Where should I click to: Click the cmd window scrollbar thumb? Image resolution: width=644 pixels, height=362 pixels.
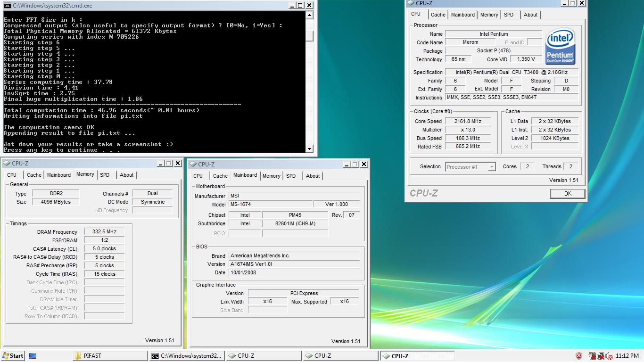click(309, 36)
